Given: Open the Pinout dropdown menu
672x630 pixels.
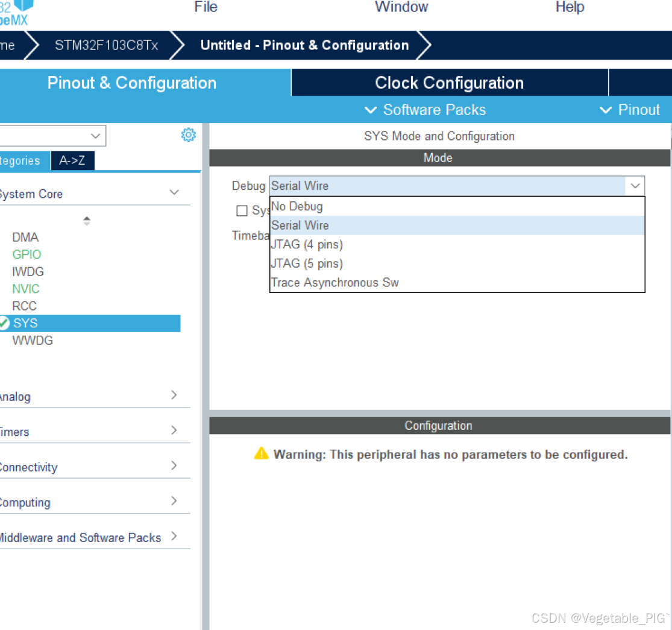Looking at the screenshot, I should pos(630,110).
